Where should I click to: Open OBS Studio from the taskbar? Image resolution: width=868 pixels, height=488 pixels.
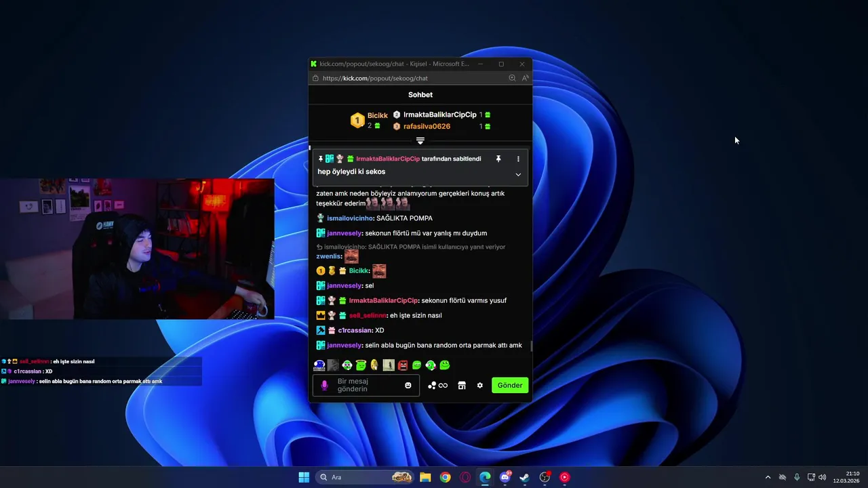(545, 477)
